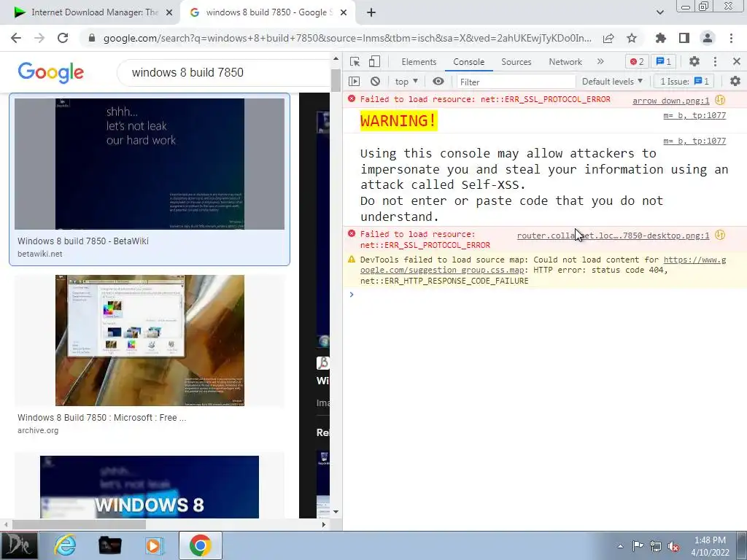Open the Start button on the taskbar
Screen dimensions: 747x560
coord(18,545)
